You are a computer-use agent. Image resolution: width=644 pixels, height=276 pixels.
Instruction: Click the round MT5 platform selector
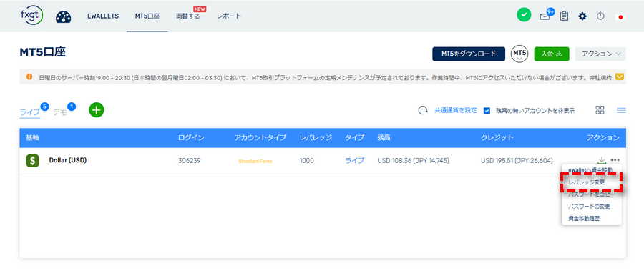[x=519, y=54]
